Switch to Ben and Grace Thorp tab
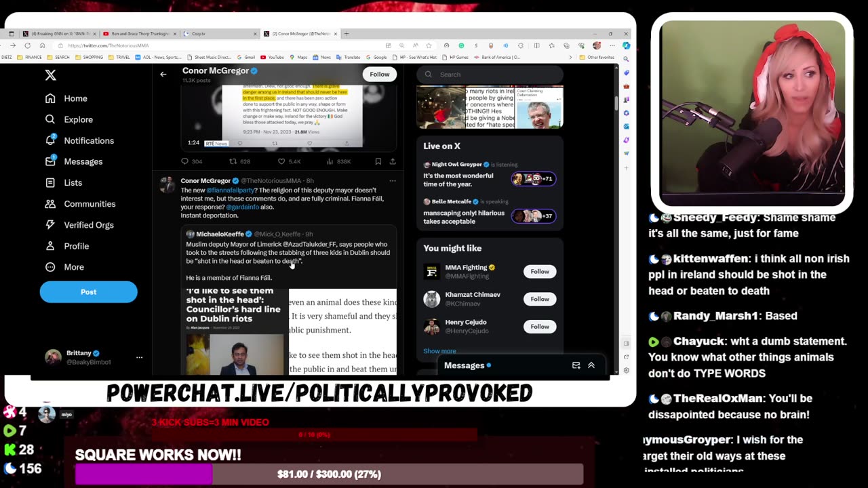 [140, 33]
